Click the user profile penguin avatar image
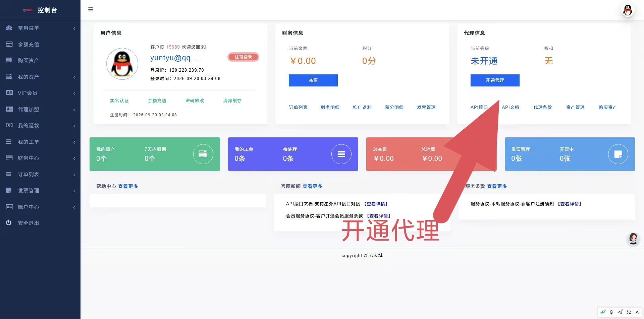 pos(122,64)
